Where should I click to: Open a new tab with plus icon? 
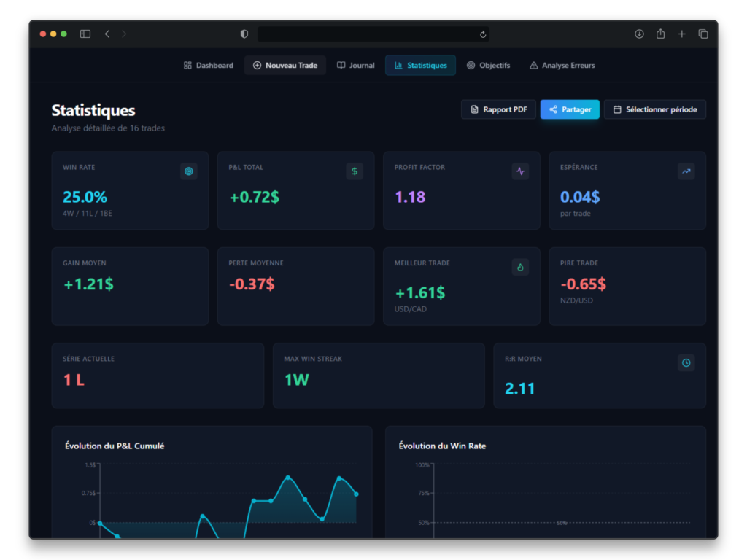[x=682, y=34]
